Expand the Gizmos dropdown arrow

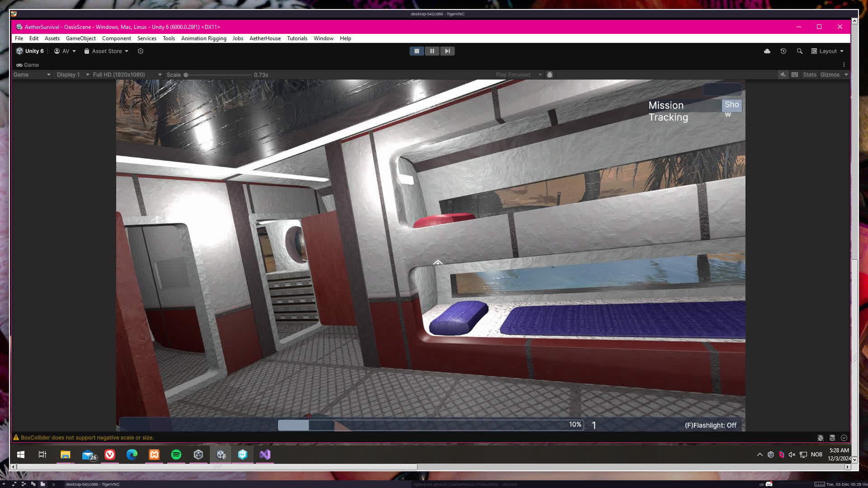[846, 75]
